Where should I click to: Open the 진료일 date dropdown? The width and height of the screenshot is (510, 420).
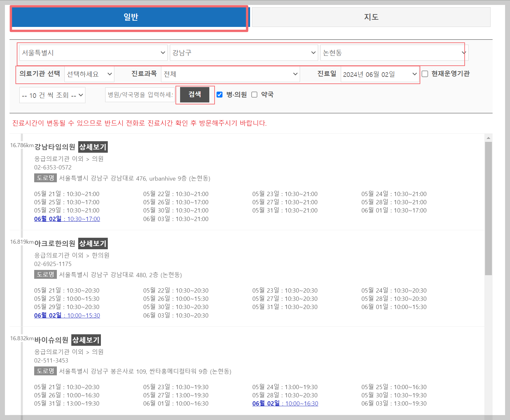point(380,74)
